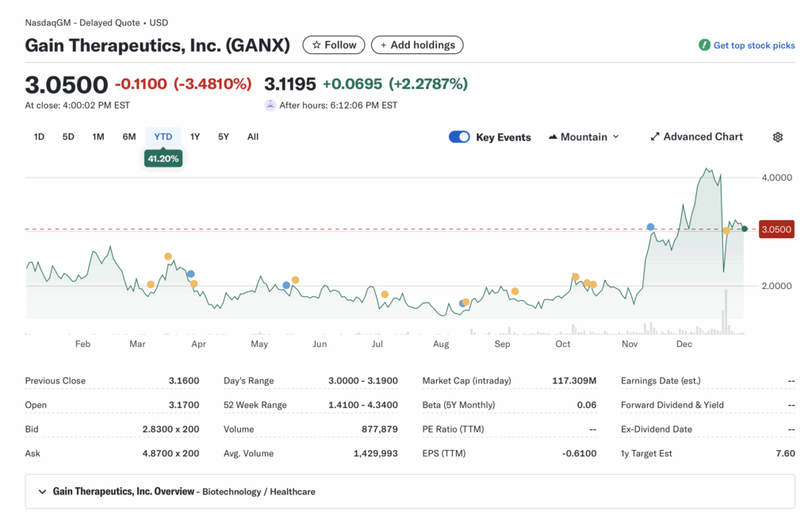Click the YTD badge showing 41.20%

click(163, 159)
